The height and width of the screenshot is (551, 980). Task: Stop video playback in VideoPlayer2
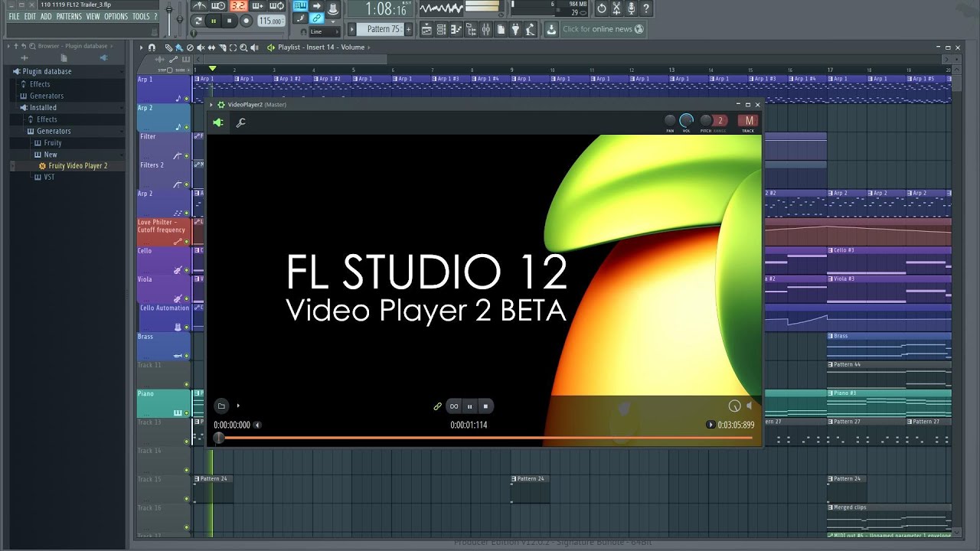point(485,406)
